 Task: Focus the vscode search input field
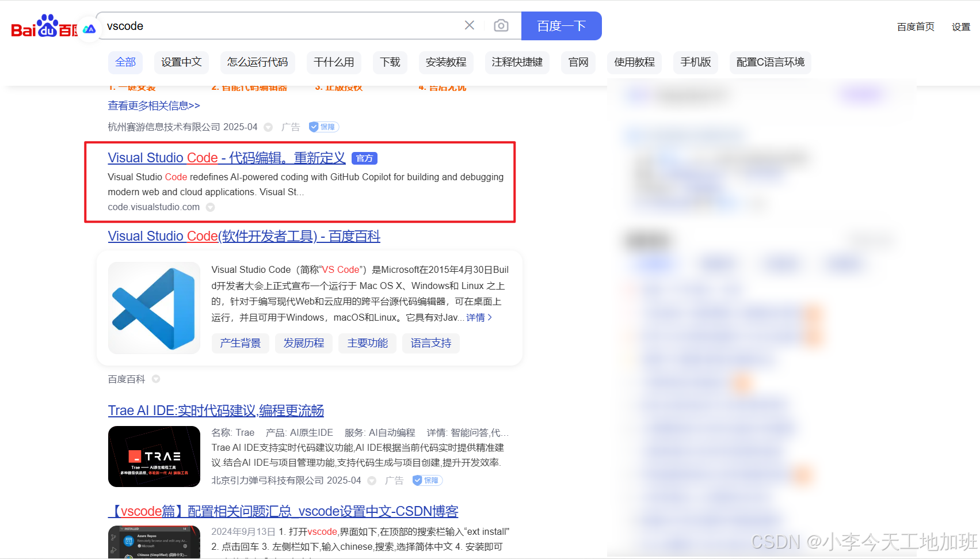[282, 26]
